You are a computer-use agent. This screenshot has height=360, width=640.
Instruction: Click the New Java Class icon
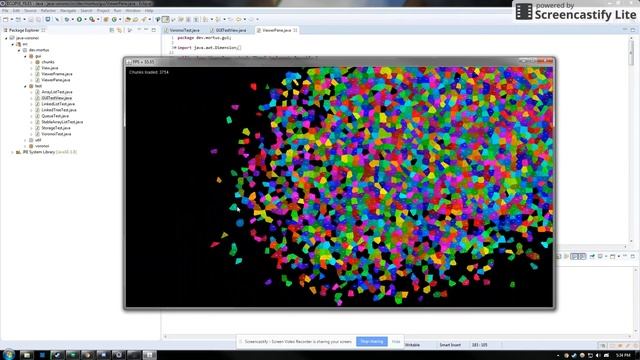(x=114, y=19)
